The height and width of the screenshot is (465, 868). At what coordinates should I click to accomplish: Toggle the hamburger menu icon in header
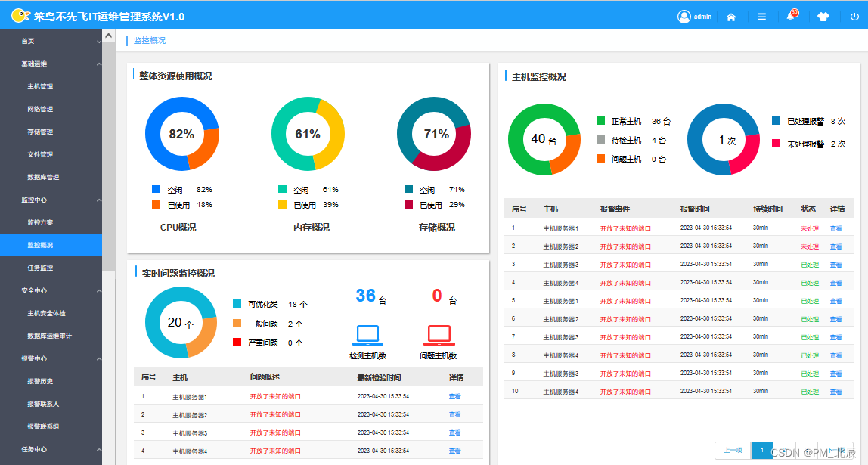(761, 17)
